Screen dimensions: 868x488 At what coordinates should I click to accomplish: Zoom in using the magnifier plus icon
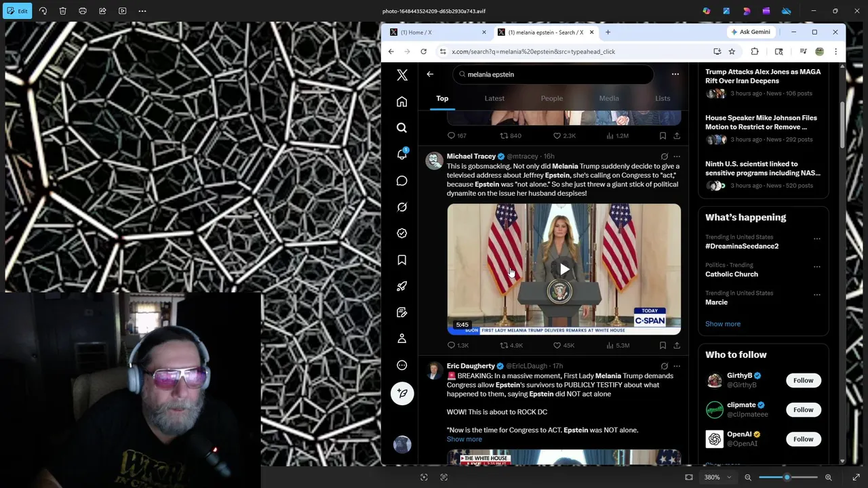828,477
